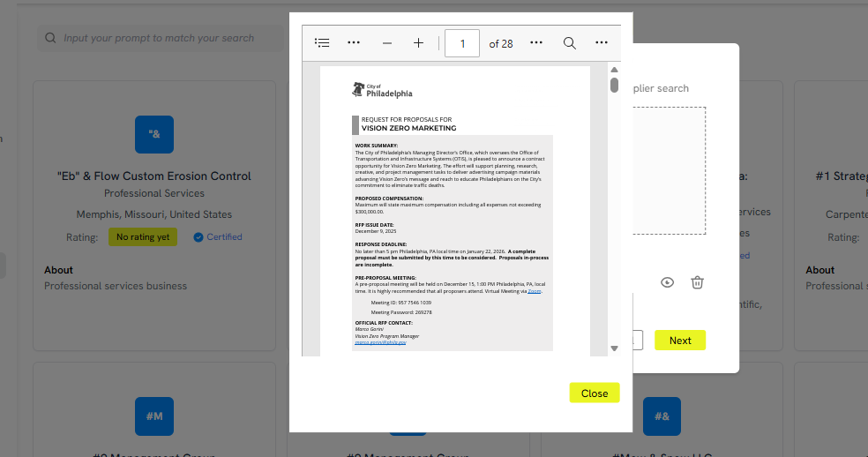
Task: Click the search magnifier icon in prompt bar
Action: [50, 38]
